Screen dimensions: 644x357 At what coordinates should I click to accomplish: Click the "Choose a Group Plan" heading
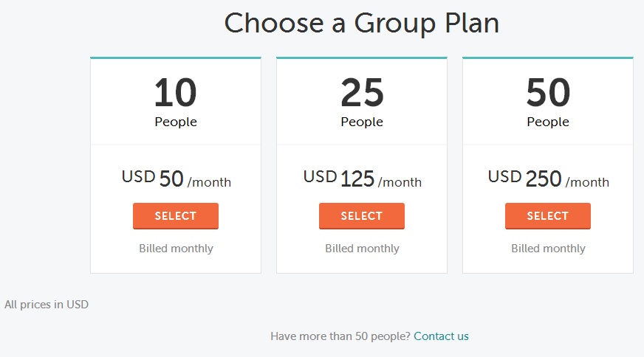[362, 23]
